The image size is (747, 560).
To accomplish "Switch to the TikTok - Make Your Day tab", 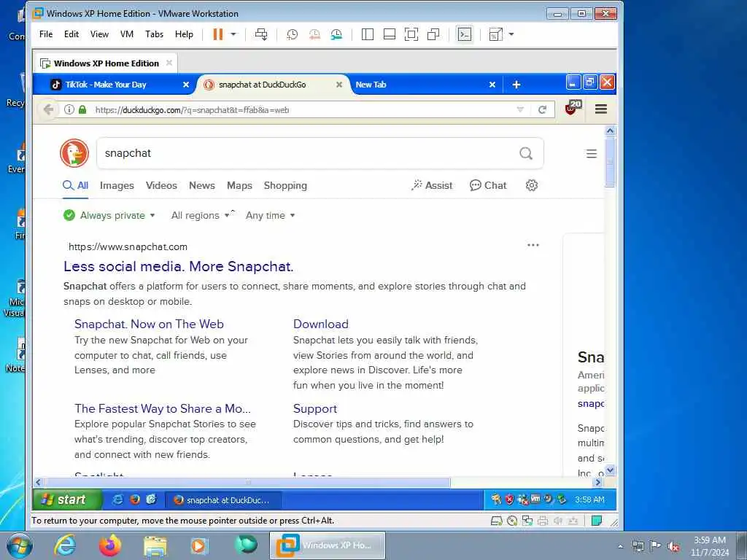I will coord(106,85).
